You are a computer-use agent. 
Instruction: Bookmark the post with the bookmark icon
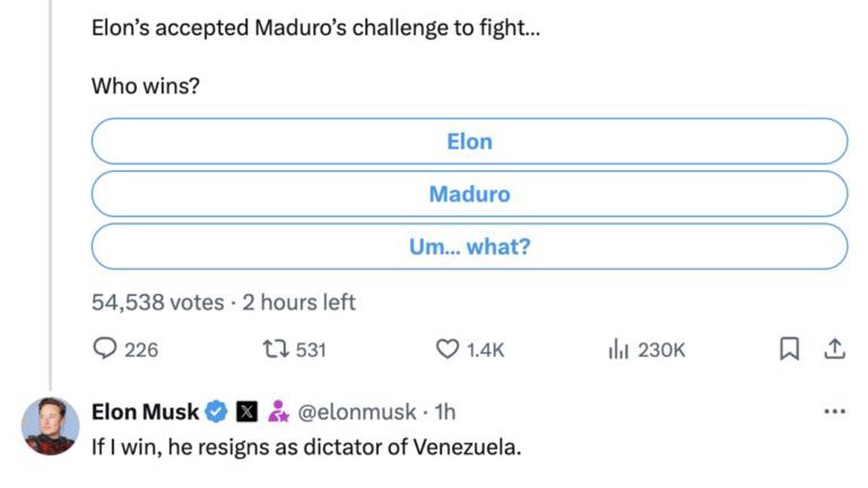pyautogui.click(x=789, y=346)
